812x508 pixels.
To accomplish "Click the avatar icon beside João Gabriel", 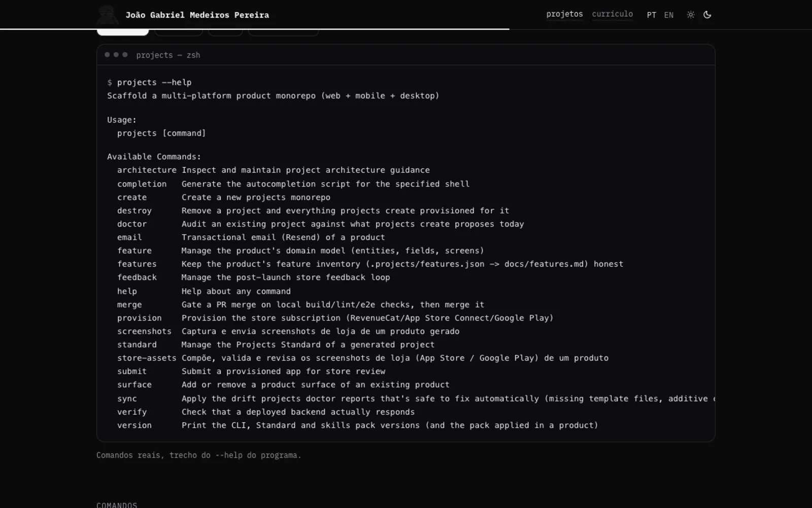I will (108, 15).
